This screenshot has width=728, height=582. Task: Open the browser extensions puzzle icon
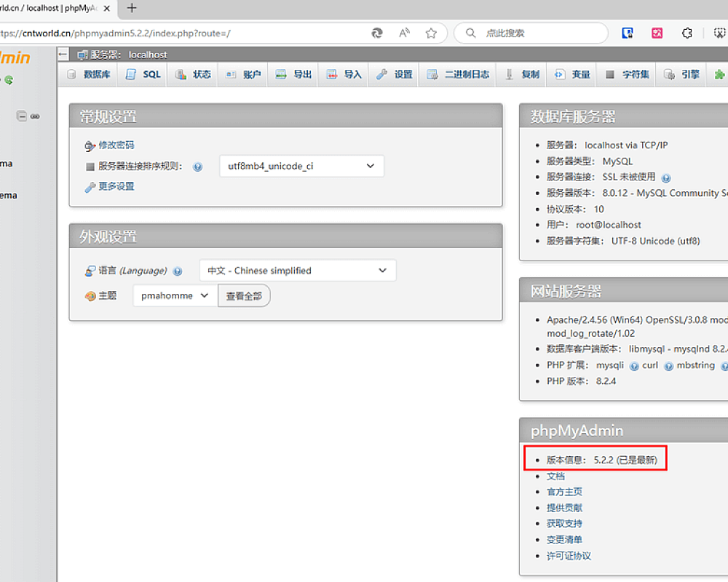coord(687,33)
